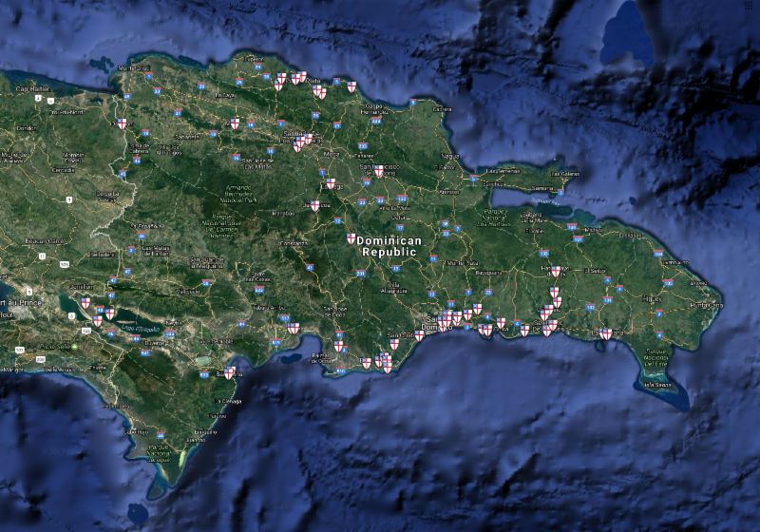Select the Monte Plata label
The height and width of the screenshot is (532, 760).
click(462, 263)
